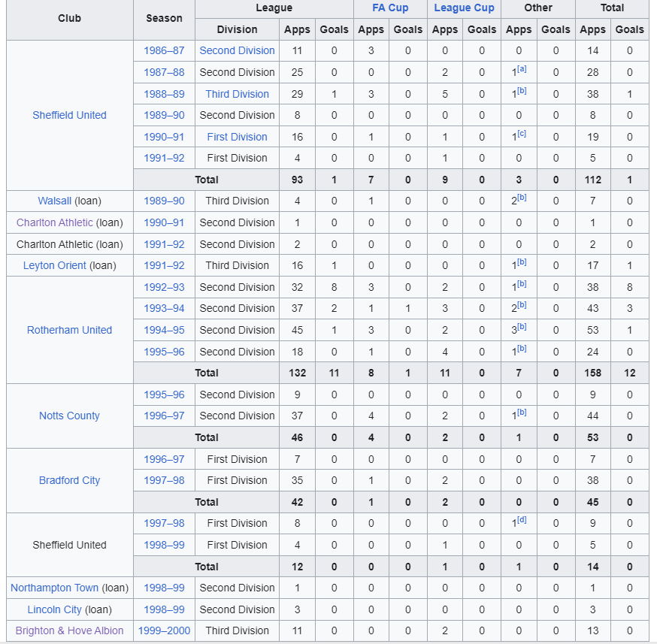Open the Walsall club link
The image size is (657, 644).
54,201
